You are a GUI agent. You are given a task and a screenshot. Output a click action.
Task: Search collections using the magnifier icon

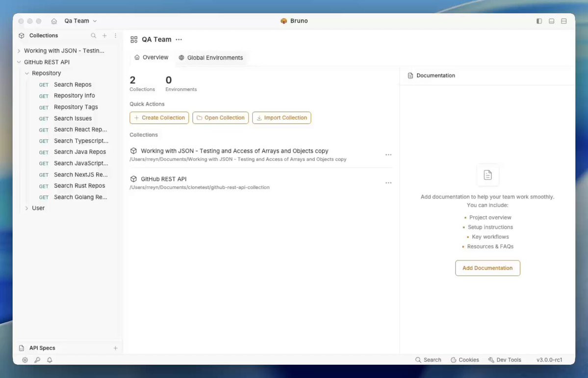coord(93,35)
